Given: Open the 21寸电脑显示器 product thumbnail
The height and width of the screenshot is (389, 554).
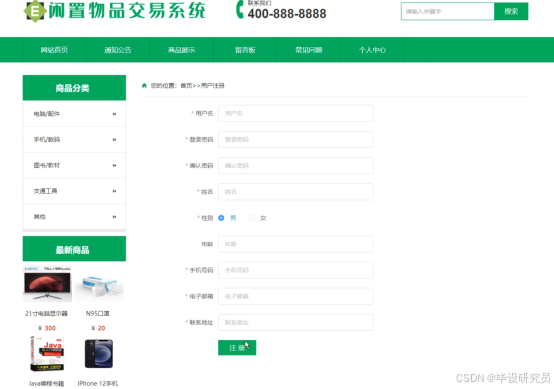Looking at the screenshot, I should (x=47, y=284).
